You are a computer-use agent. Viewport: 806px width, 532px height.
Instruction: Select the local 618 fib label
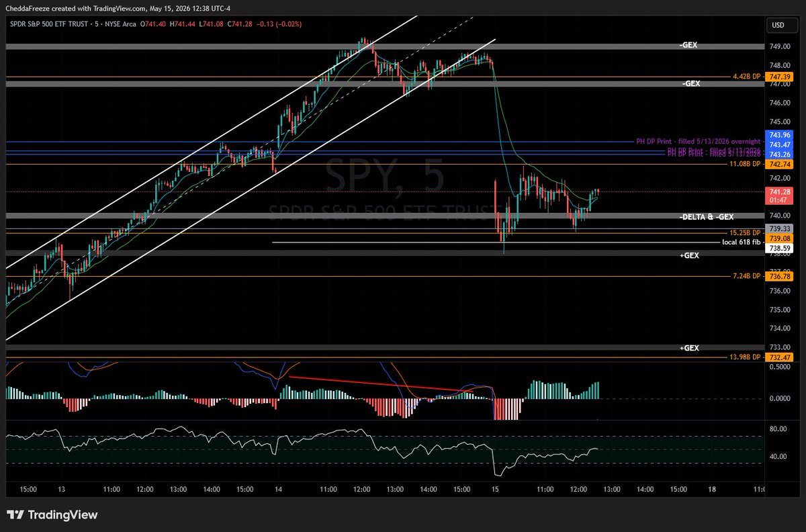[742, 242]
